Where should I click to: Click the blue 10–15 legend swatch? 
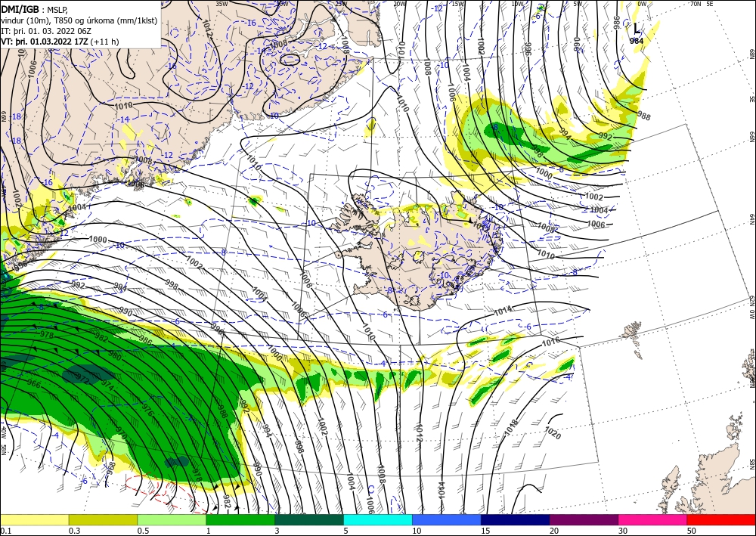pyautogui.click(x=447, y=519)
